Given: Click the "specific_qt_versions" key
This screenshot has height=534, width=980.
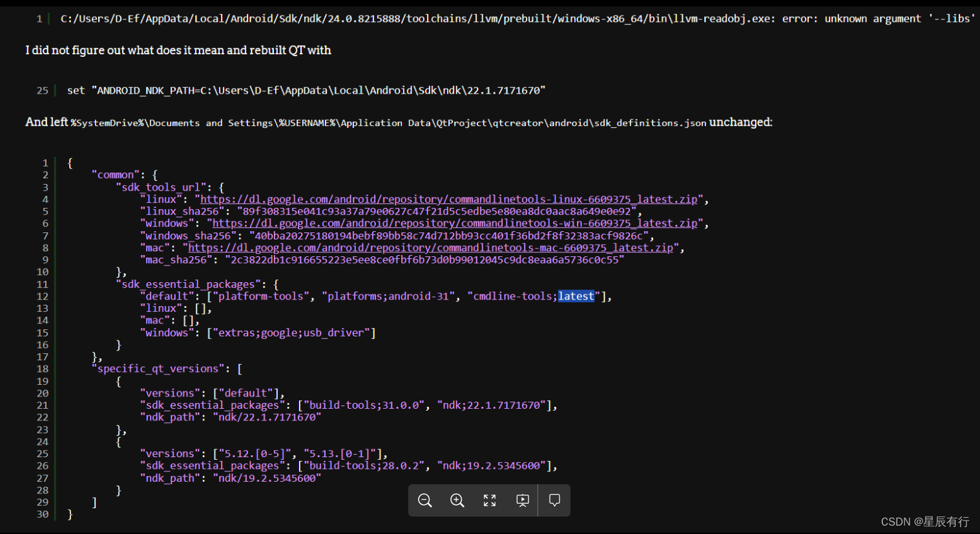Looking at the screenshot, I should (x=158, y=369).
